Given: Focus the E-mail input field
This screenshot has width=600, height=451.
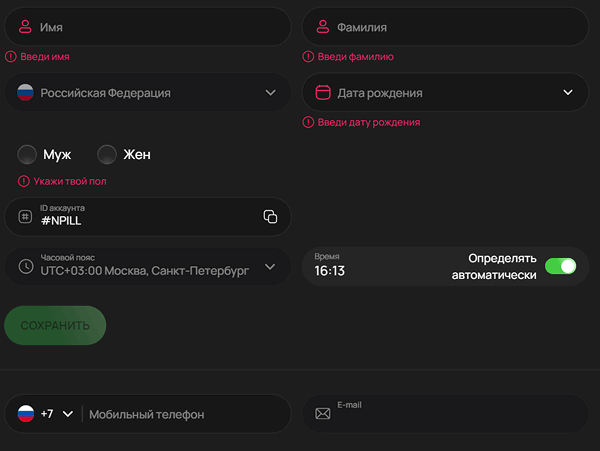Looking at the screenshot, I should pyautogui.click(x=445, y=414).
